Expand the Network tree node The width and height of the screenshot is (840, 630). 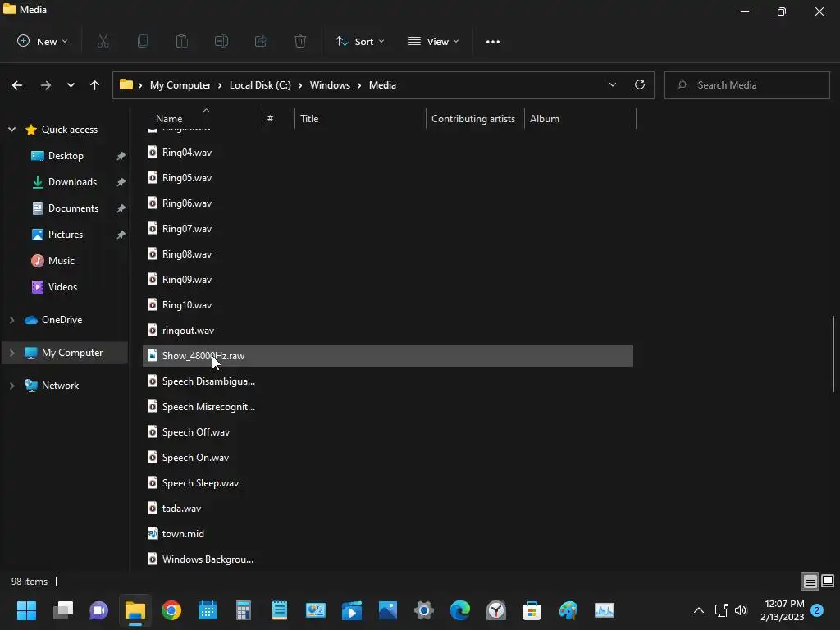tap(11, 386)
